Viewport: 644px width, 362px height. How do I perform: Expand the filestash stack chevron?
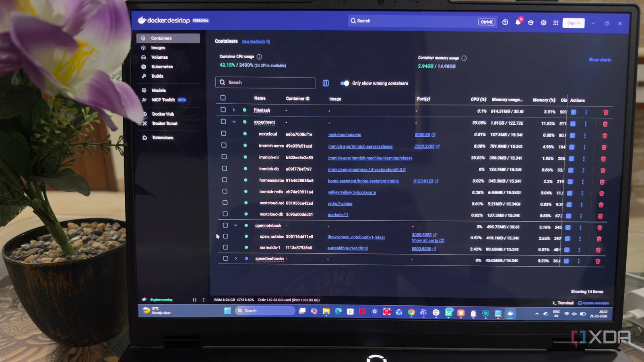coord(233,110)
